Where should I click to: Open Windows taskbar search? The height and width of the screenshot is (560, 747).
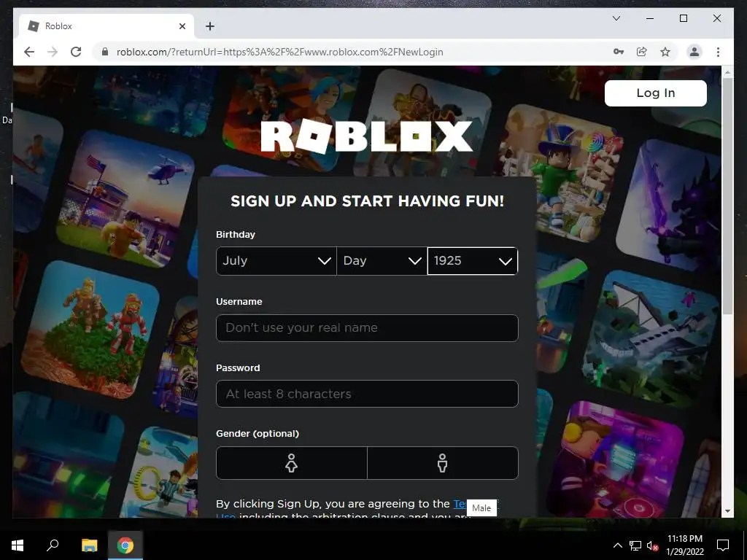pos(53,545)
